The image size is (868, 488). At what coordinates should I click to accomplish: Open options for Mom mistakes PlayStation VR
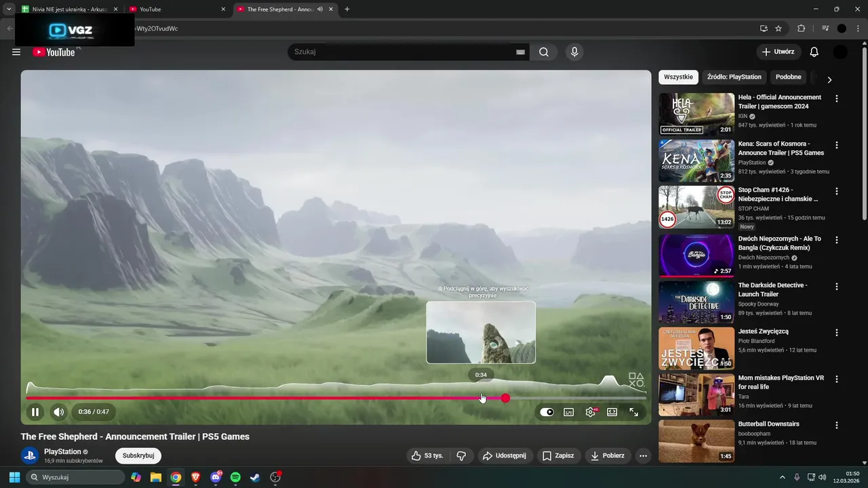pos(836,379)
